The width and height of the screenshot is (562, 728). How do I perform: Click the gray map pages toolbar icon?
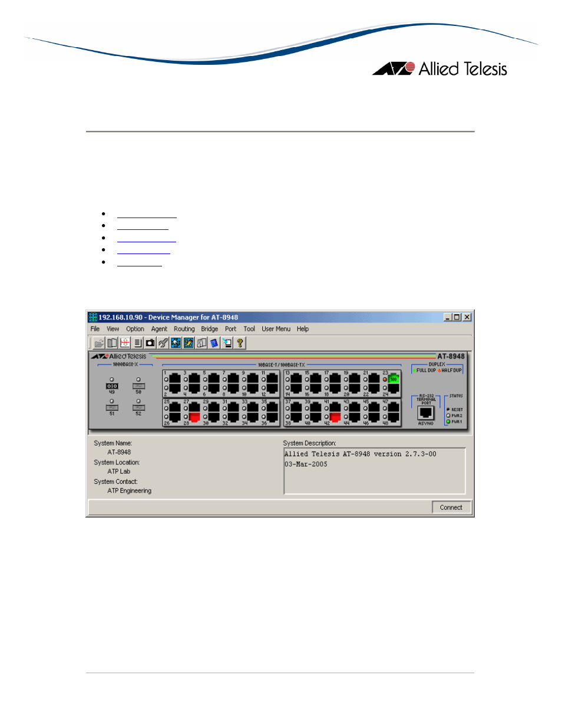click(201, 343)
